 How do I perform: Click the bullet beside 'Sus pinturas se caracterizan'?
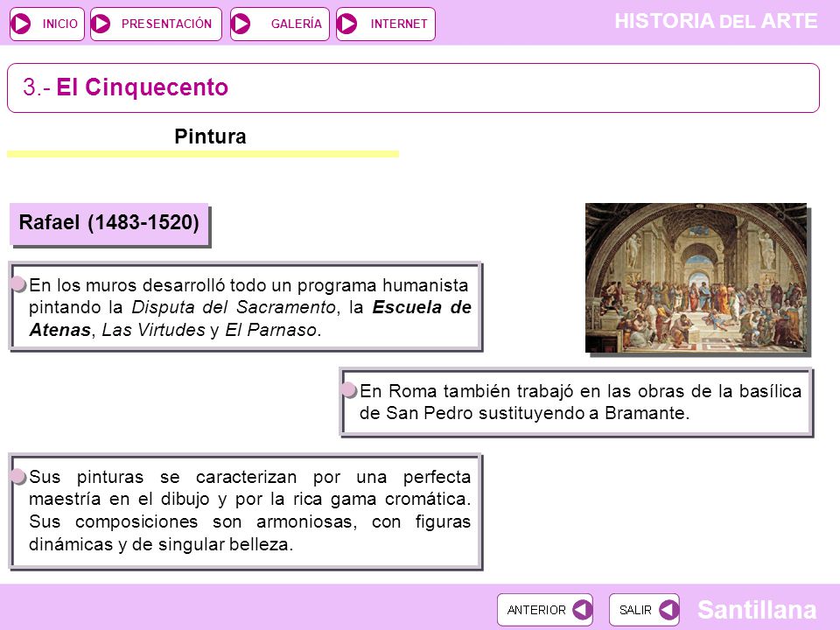18,476
